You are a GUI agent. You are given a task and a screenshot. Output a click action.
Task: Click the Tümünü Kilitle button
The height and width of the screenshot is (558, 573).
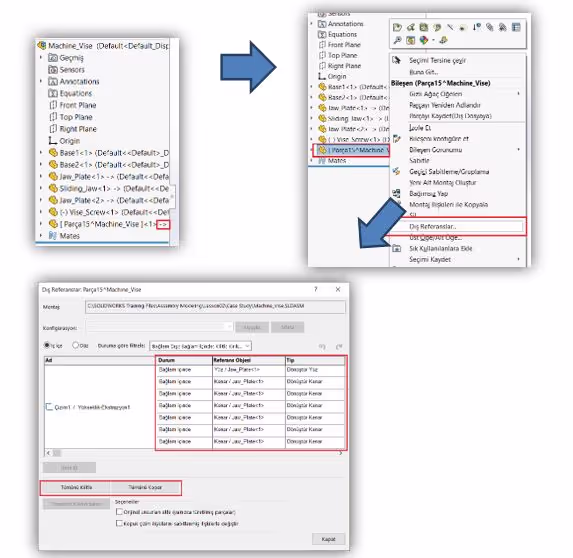click(x=76, y=487)
